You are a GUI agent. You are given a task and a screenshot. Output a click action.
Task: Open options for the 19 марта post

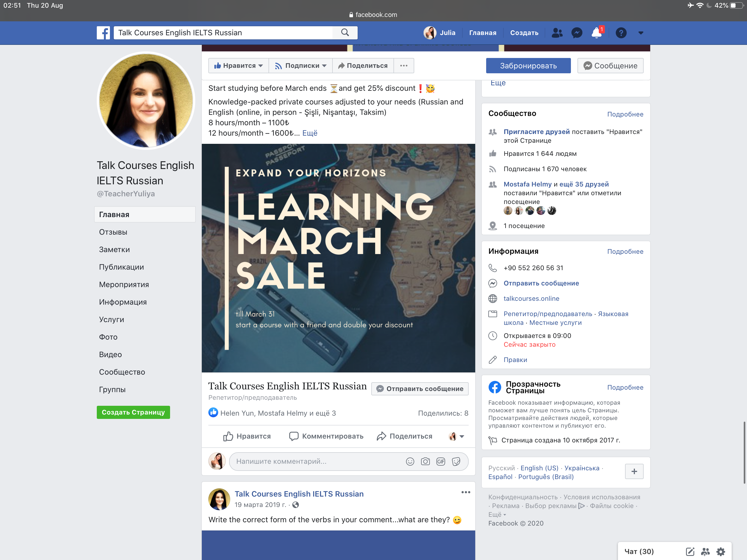pyautogui.click(x=466, y=492)
